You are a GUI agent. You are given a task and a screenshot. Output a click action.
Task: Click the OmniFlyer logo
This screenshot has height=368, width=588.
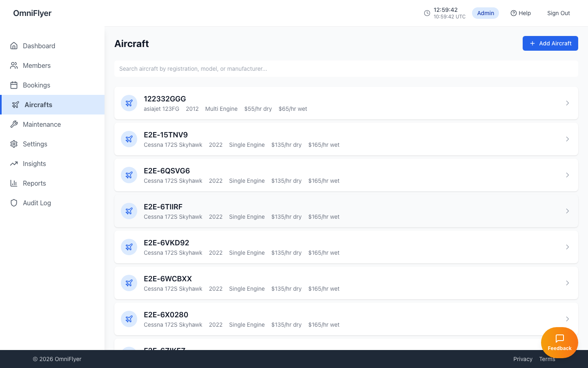pyautogui.click(x=32, y=13)
